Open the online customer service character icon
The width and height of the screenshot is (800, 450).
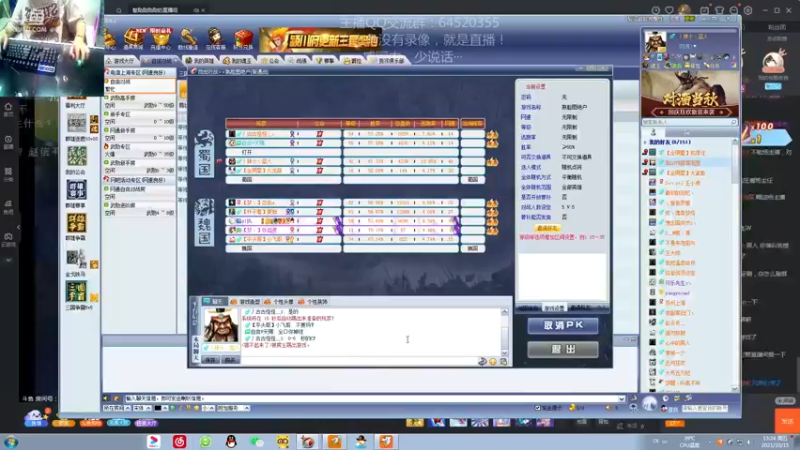tap(215, 39)
